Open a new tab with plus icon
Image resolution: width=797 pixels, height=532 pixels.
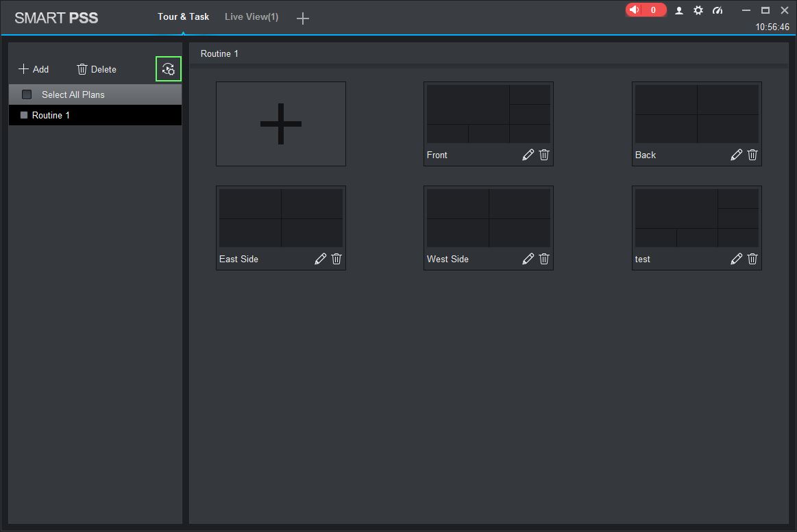coord(303,18)
